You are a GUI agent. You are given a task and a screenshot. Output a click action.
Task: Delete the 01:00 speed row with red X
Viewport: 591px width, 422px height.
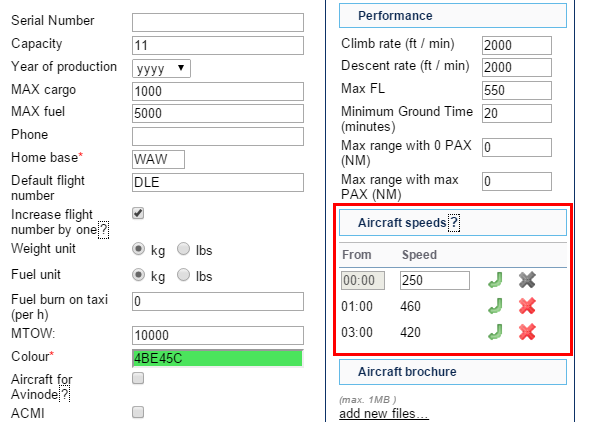tap(527, 306)
